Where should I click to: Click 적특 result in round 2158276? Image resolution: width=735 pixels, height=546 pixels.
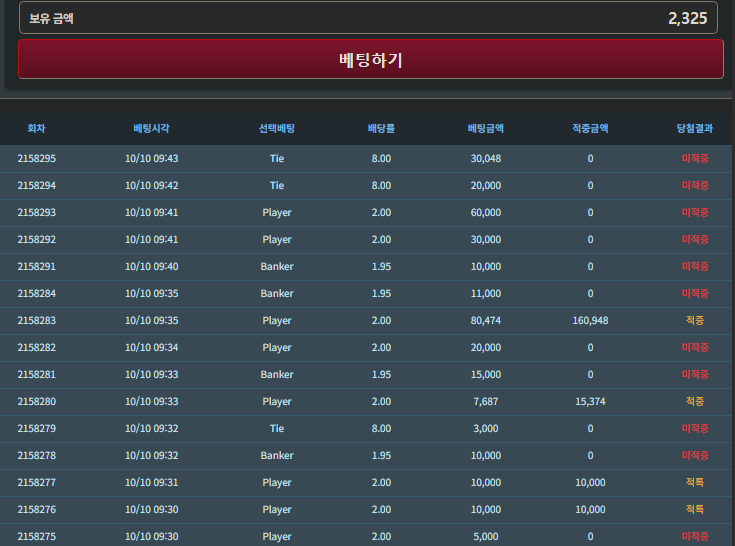click(x=695, y=509)
